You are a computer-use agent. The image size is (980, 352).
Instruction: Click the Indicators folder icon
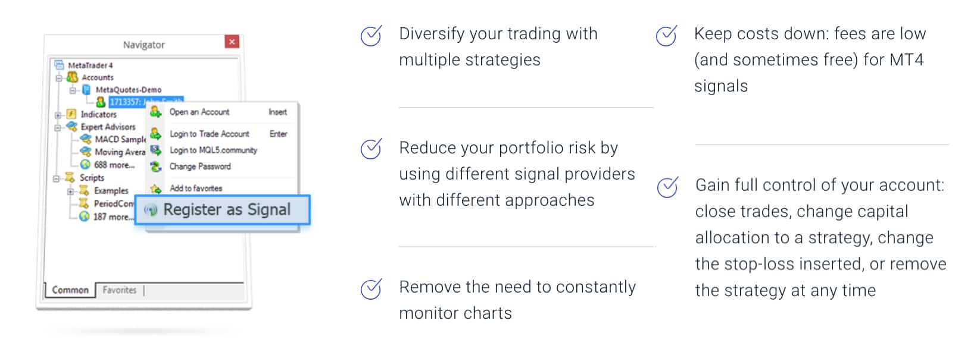click(71, 114)
